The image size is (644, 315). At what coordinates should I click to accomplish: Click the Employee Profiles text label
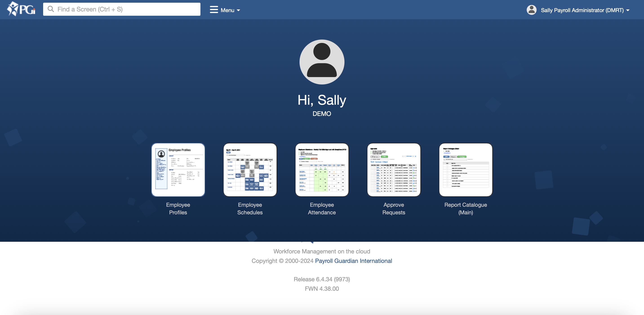click(x=178, y=209)
